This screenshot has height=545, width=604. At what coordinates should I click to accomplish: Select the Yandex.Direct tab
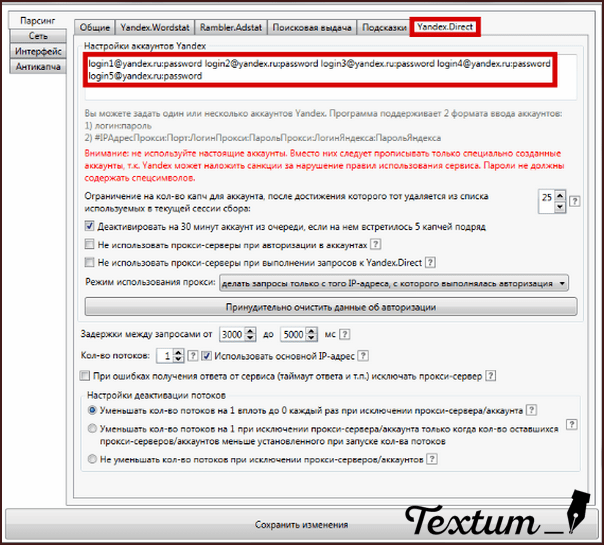[445, 27]
